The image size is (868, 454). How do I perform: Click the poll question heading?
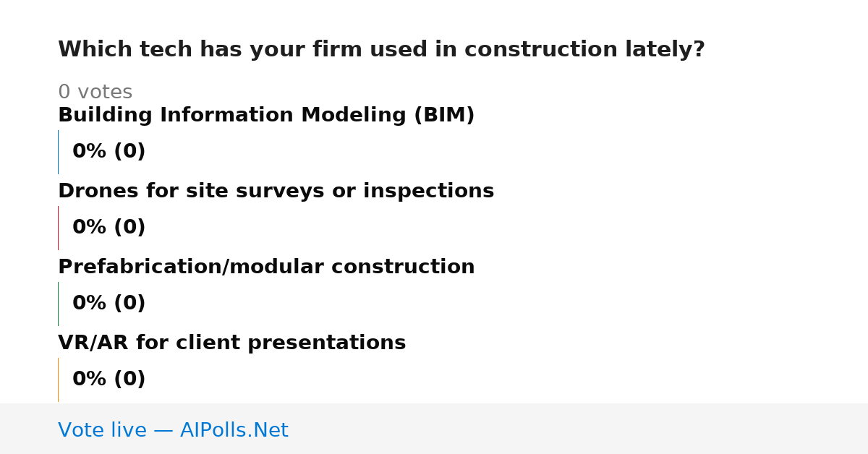[x=381, y=50]
